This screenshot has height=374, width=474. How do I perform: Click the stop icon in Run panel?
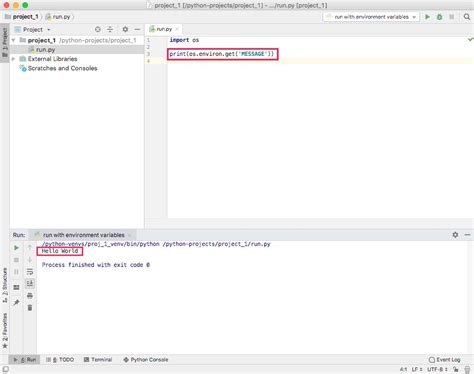pyautogui.click(x=16, y=260)
